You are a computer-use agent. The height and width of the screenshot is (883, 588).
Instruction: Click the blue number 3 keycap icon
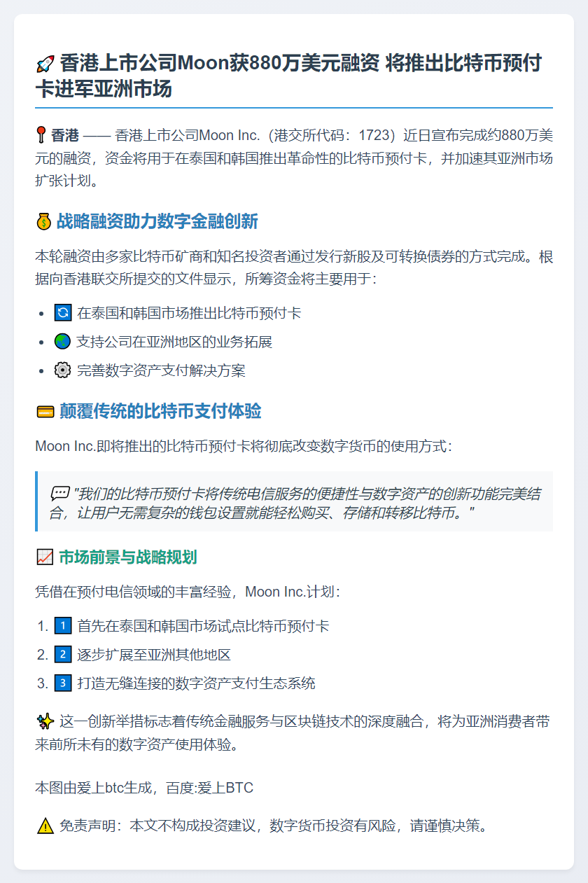(63, 683)
